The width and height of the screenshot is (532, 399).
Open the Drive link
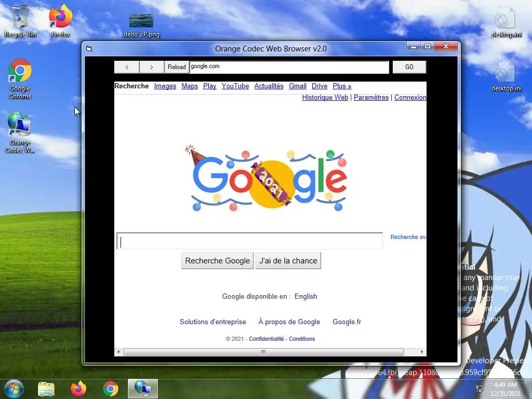pos(320,86)
